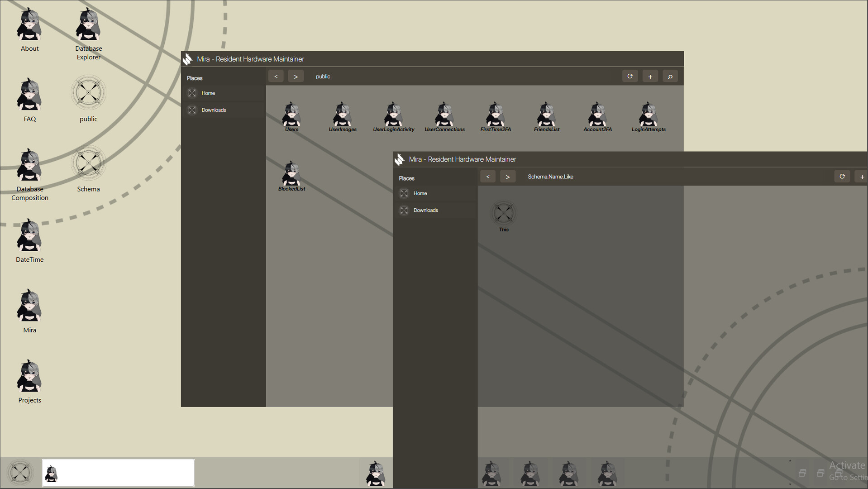This screenshot has width=868, height=489.
Task: Go back in the public window
Action: tap(276, 77)
